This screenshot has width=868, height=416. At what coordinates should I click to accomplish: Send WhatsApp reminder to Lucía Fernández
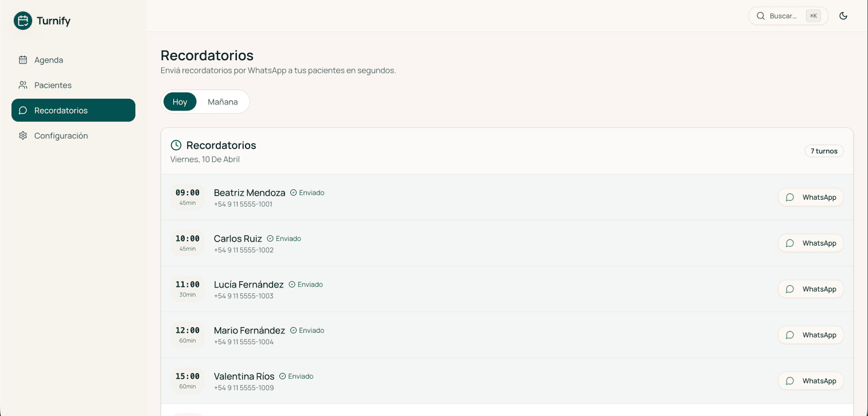811,289
